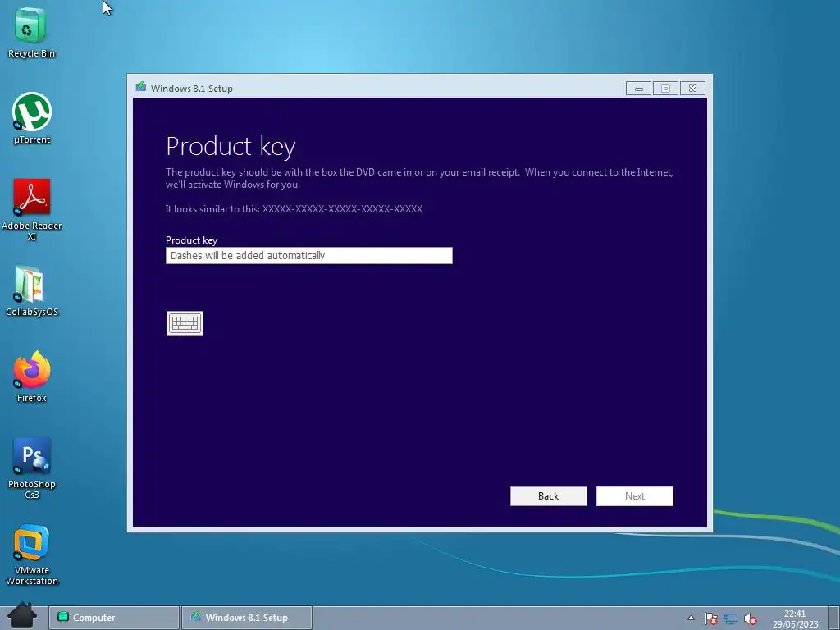Open the on-screen keyboard in Setup
This screenshot has height=630, width=840.
coord(185,323)
